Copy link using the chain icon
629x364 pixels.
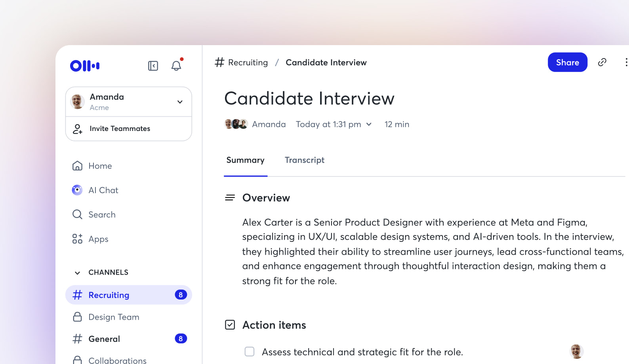(x=602, y=62)
